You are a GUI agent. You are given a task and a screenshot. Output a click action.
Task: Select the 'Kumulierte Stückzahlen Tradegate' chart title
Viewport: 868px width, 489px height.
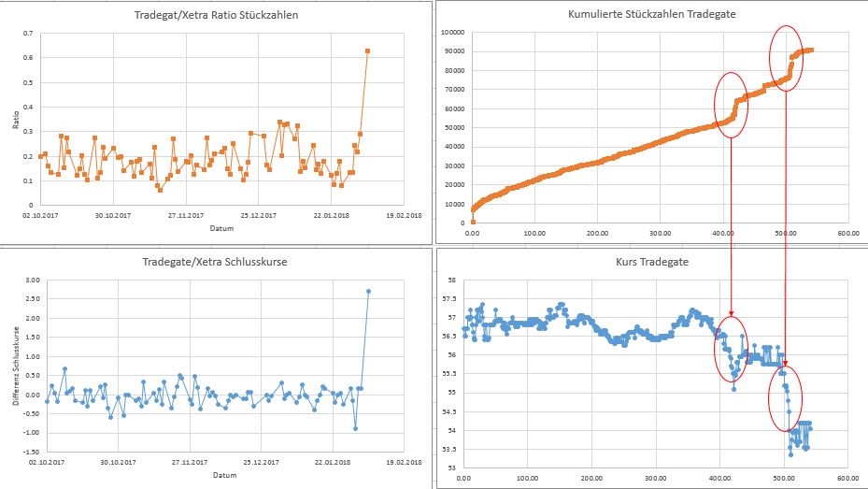pyautogui.click(x=651, y=14)
